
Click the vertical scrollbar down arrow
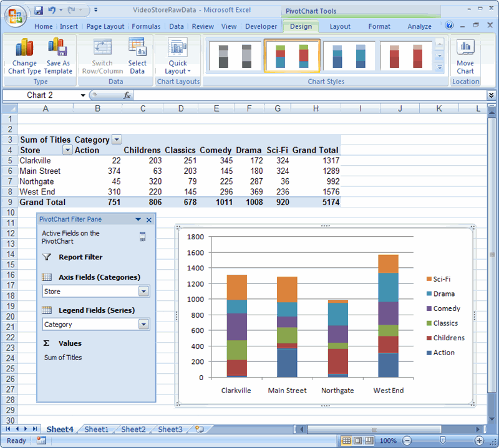click(492, 419)
